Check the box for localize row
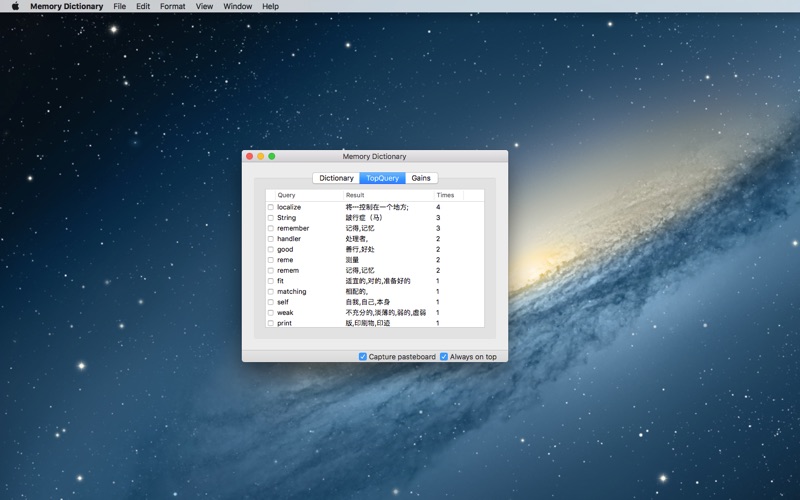Viewport: 800px width, 500px height. 270,207
